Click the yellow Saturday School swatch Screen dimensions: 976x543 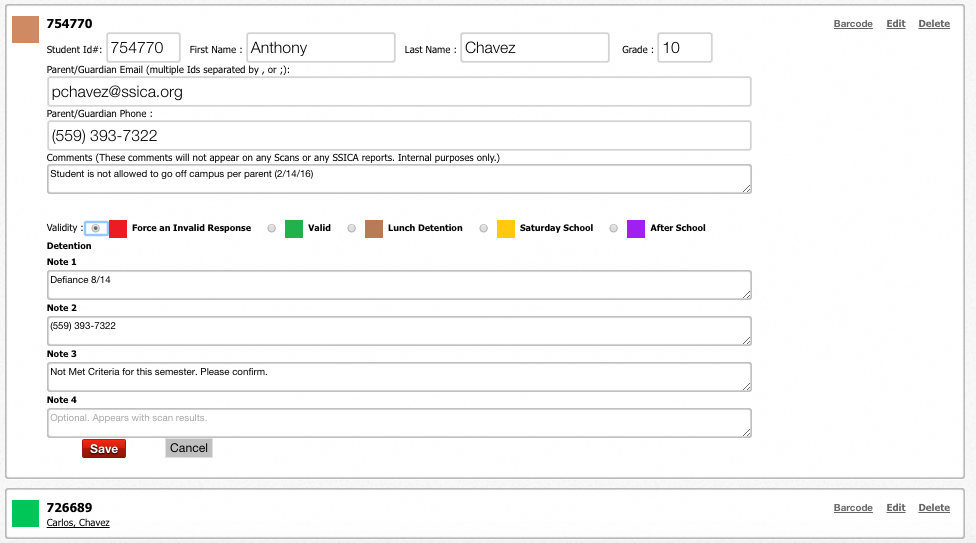tap(506, 229)
